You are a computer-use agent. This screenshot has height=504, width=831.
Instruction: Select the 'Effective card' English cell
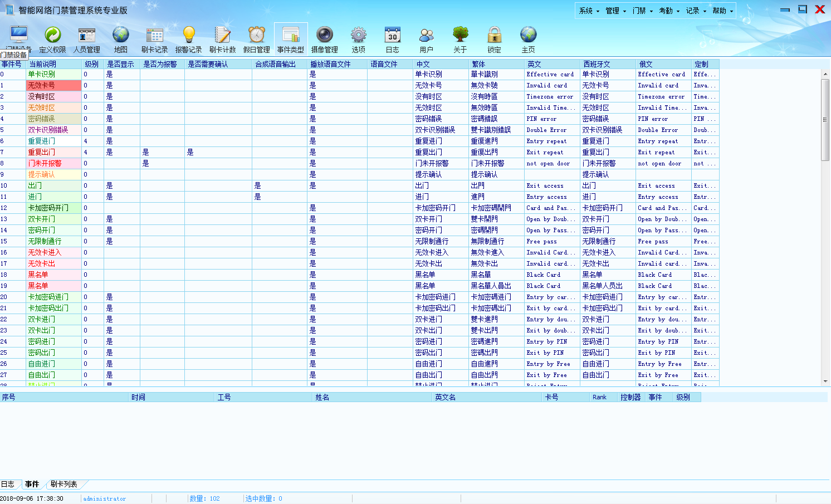click(552, 74)
